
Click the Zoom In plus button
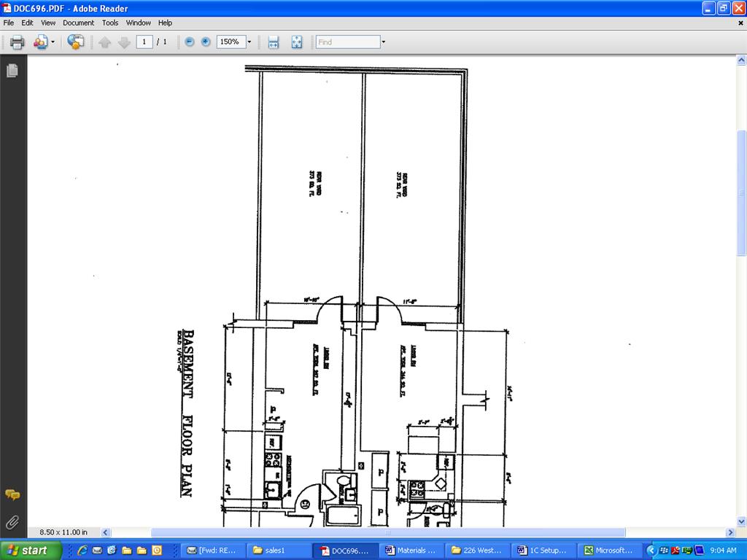coord(206,42)
